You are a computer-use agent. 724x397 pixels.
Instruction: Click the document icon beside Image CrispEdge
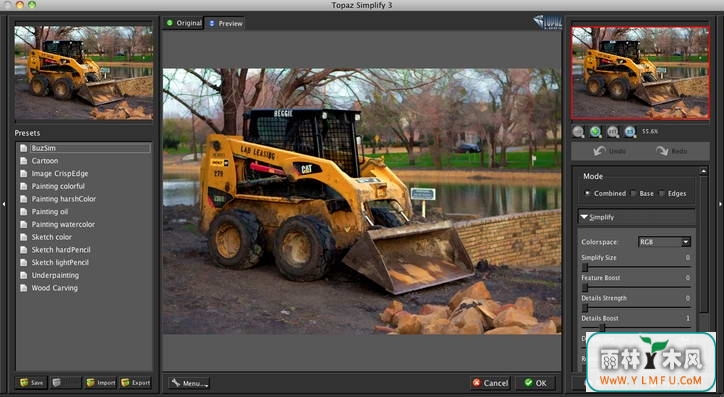click(x=24, y=174)
